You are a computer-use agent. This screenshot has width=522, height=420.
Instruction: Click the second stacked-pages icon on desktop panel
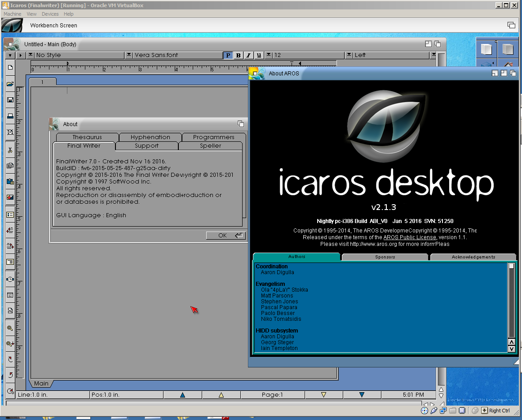coord(508,49)
